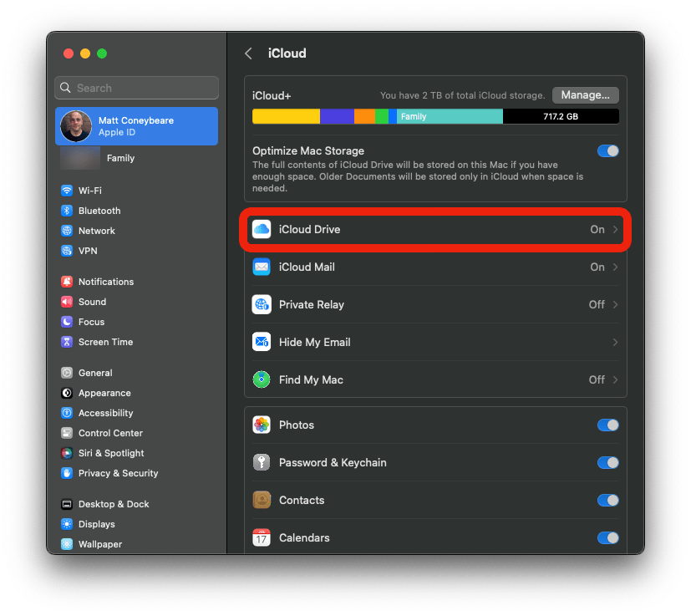Click the Calendars icon

click(262, 537)
